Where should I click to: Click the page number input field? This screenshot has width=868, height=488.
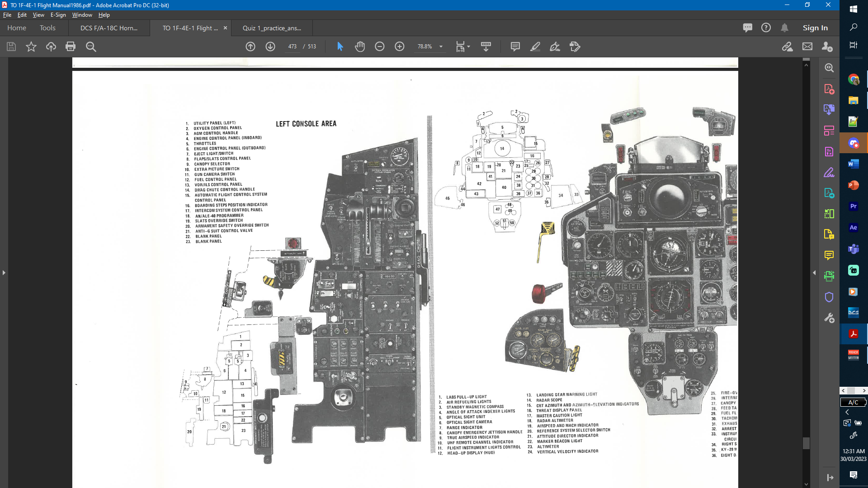point(292,47)
